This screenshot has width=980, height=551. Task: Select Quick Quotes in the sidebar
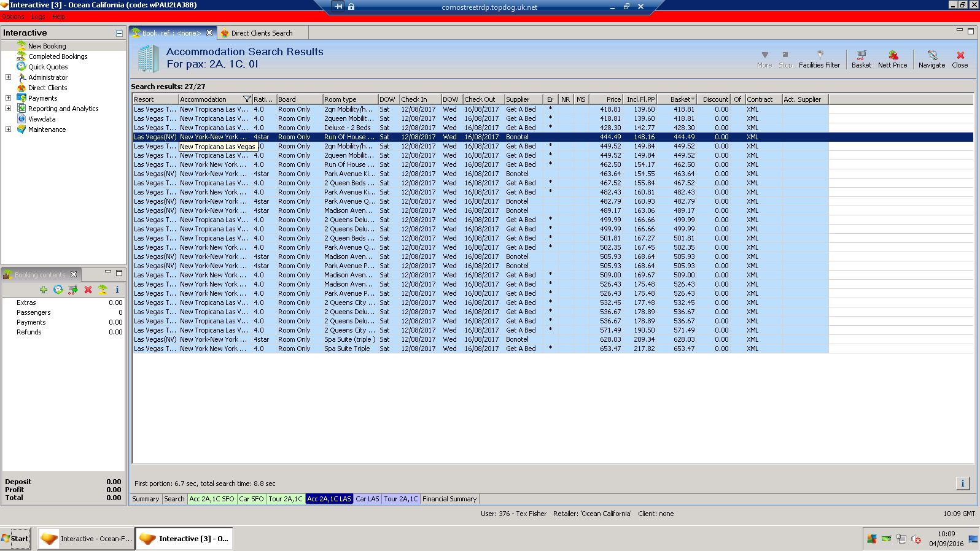click(48, 67)
